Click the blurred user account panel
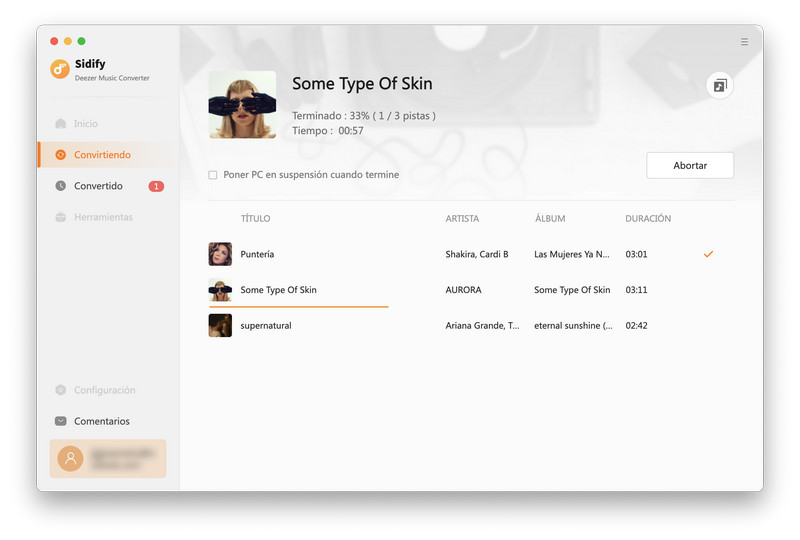The width and height of the screenshot is (800, 540). 108,458
